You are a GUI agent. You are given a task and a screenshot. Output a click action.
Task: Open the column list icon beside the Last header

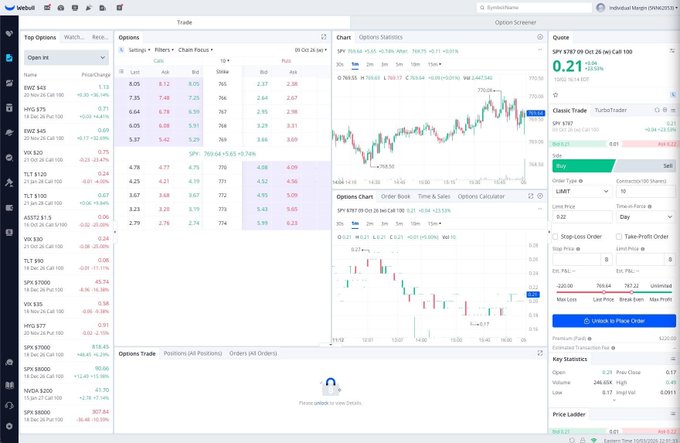coord(121,72)
